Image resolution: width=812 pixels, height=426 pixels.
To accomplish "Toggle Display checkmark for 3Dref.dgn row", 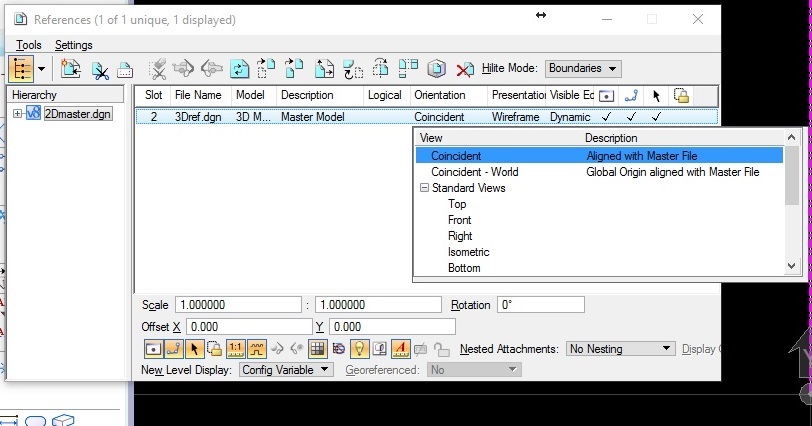I will click(606, 117).
